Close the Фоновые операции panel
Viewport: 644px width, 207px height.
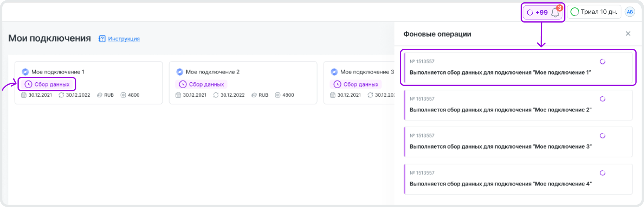coord(628,34)
